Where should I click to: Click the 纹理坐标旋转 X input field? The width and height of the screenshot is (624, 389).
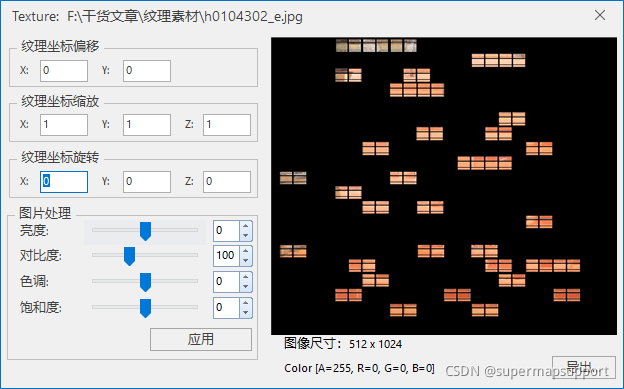click(x=64, y=182)
